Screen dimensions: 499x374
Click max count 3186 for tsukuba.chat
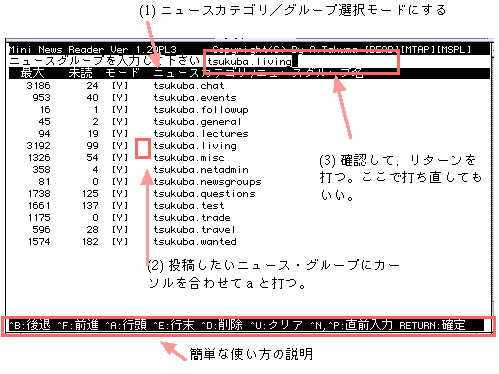coord(38,86)
